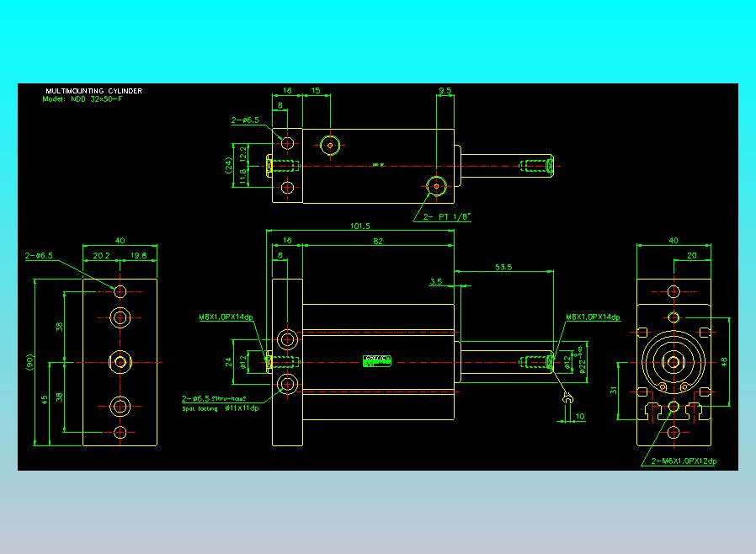
Task: Click the "20" dimension in right view
Action: (691, 256)
